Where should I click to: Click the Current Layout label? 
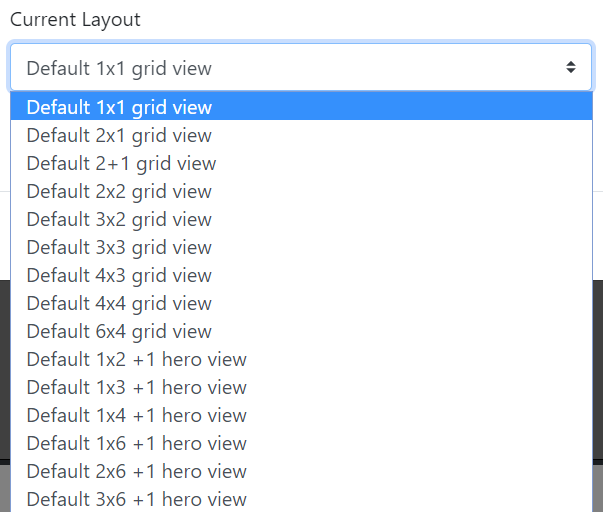(x=75, y=20)
